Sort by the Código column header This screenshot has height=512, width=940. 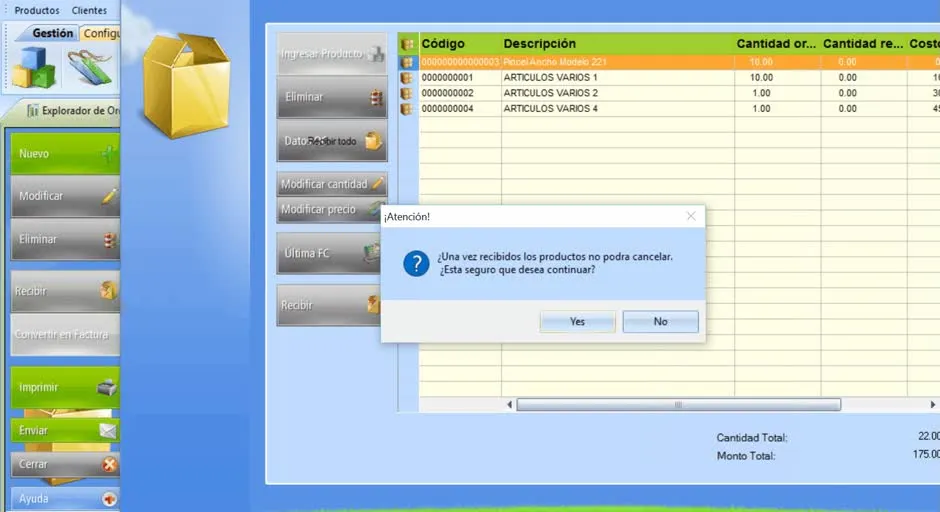pos(460,43)
